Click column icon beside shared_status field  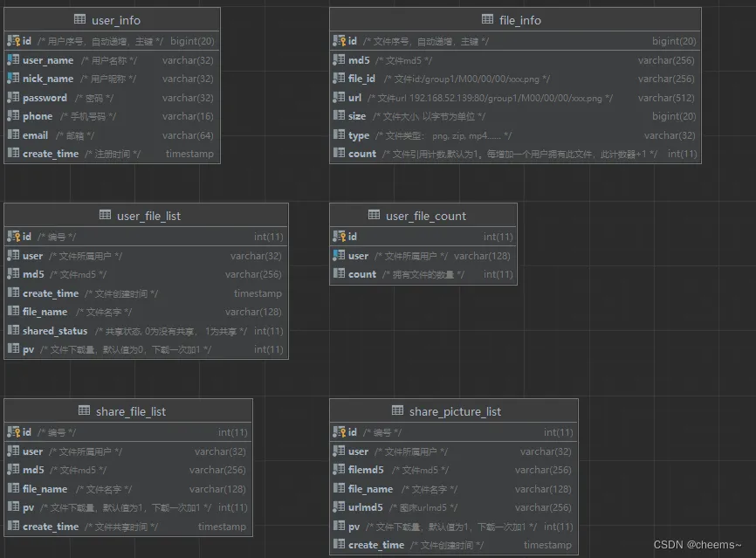[13, 330]
